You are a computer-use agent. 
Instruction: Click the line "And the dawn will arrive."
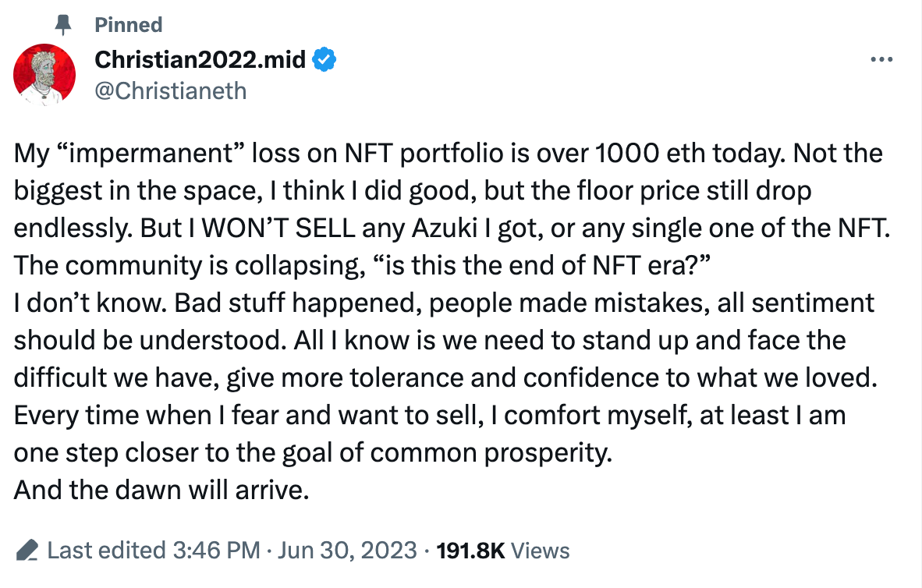(x=162, y=491)
